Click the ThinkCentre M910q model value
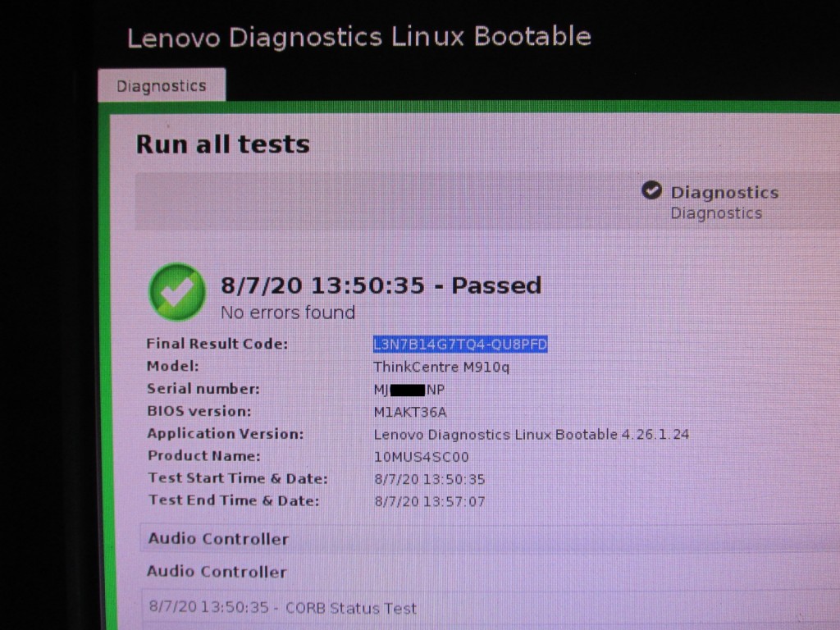840x630 pixels. 441,367
